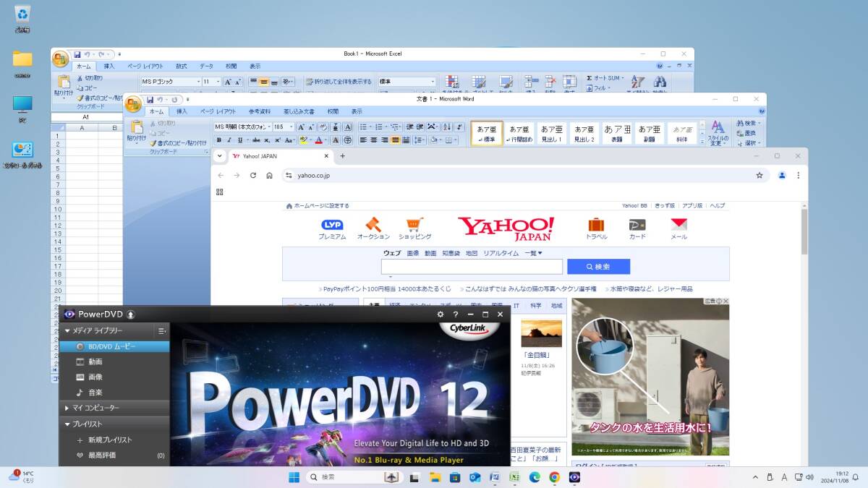
Task: Open PowerDVD help question mark
Action: [x=455, y=314]
